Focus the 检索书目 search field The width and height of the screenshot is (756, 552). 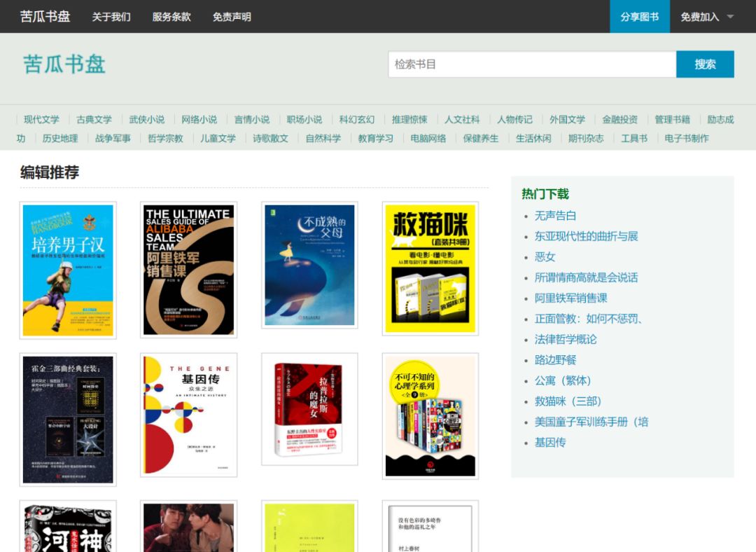(531, 64)
